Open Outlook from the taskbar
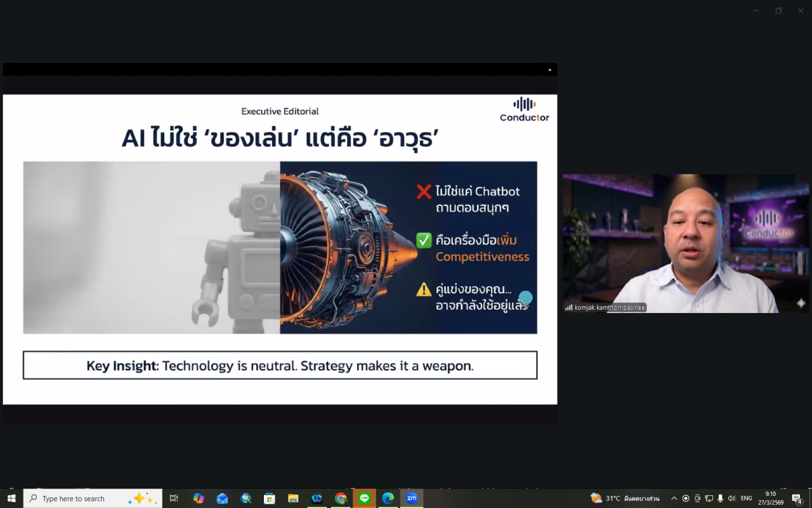The image size is (812, 508). point(222,498)
